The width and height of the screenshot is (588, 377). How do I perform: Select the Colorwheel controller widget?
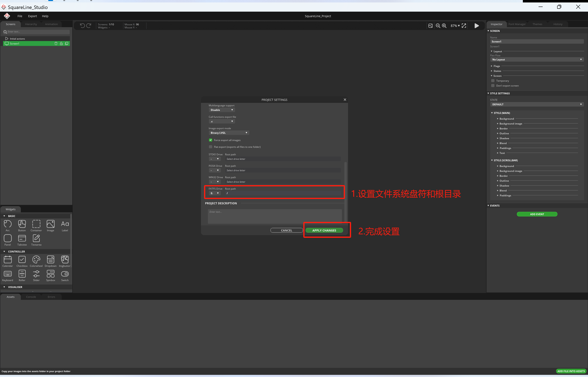pos(36,261)
